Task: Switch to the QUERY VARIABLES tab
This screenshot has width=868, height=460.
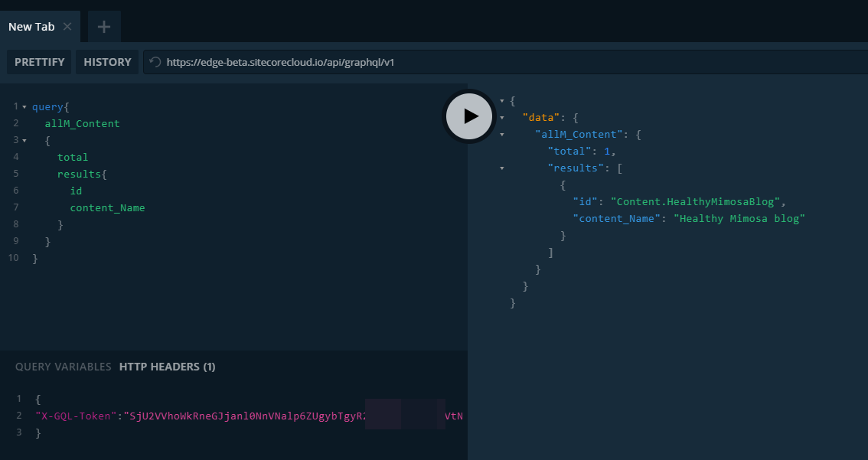Action: pyautogui.click(x=63, y=367)
